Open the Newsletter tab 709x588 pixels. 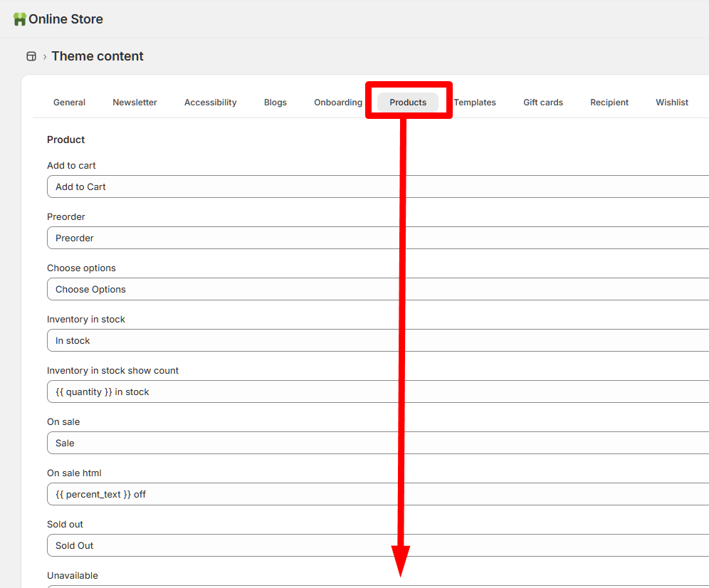click(x=135, y=103)
